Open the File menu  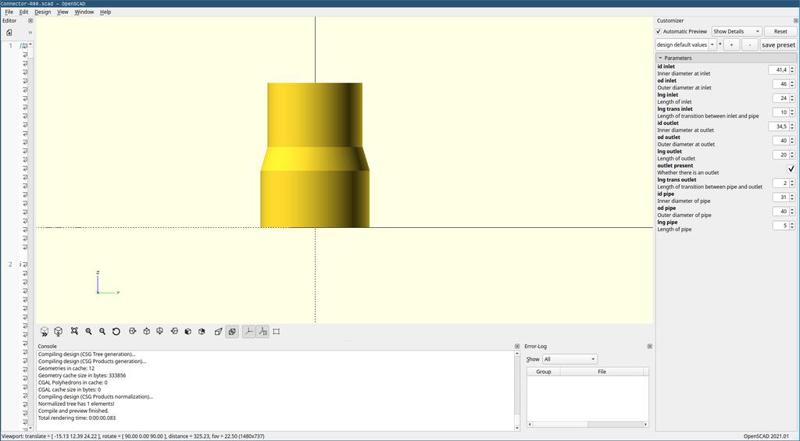[x=9, y=12]
